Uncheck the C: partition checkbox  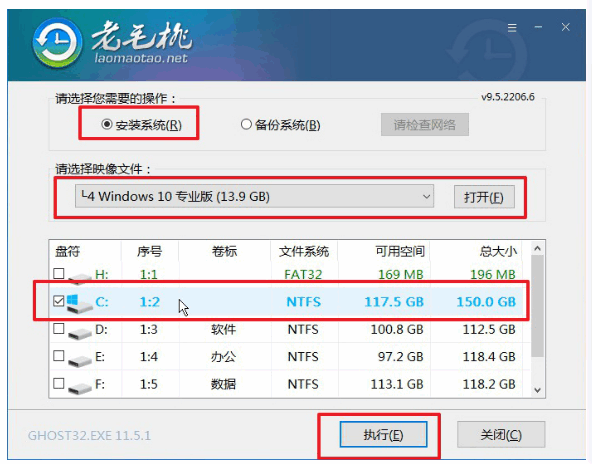point(59,301)
